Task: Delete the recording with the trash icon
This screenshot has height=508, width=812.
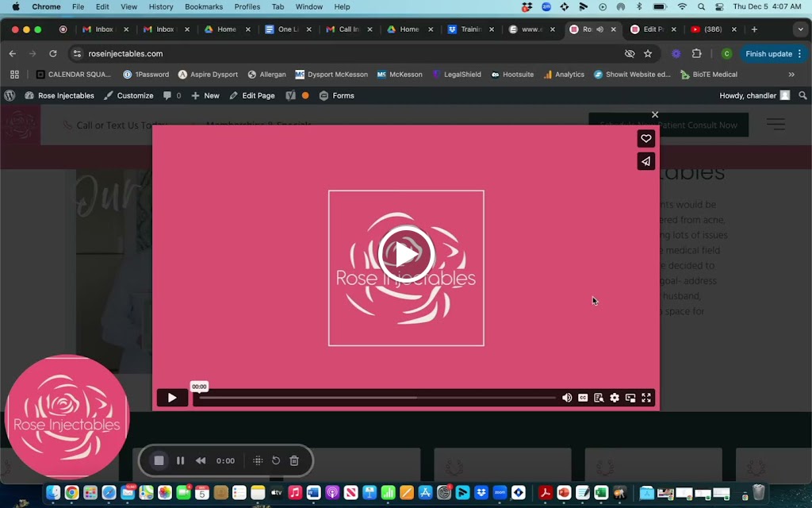Action: (x=294, y=460)
